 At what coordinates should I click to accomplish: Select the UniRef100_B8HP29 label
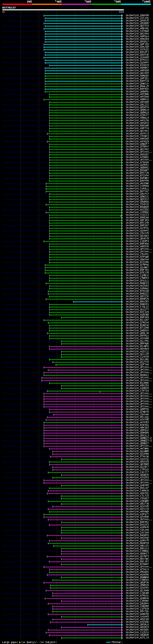[x=137, y=299]
